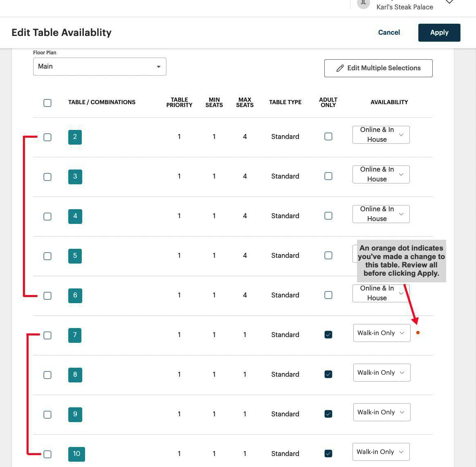Click the max seats value for table 9
476x467 pixels.
tap(245, 414)
